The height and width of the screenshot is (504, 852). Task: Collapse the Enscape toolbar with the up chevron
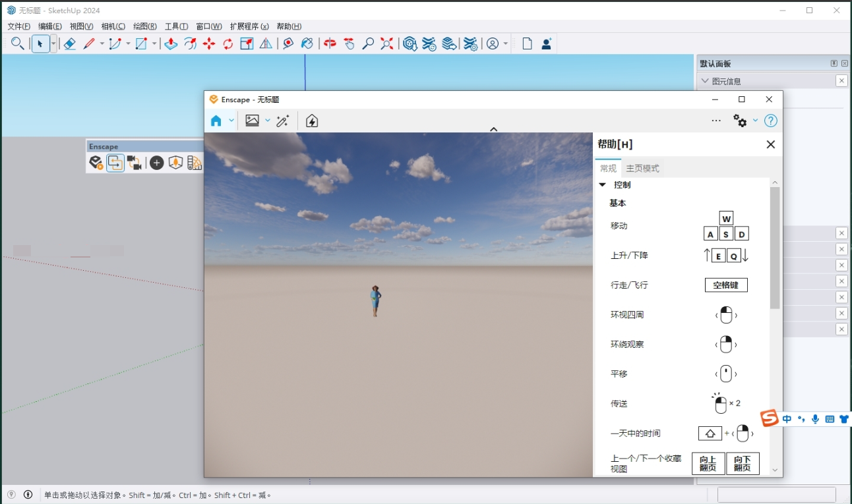(x=493, y=129)
